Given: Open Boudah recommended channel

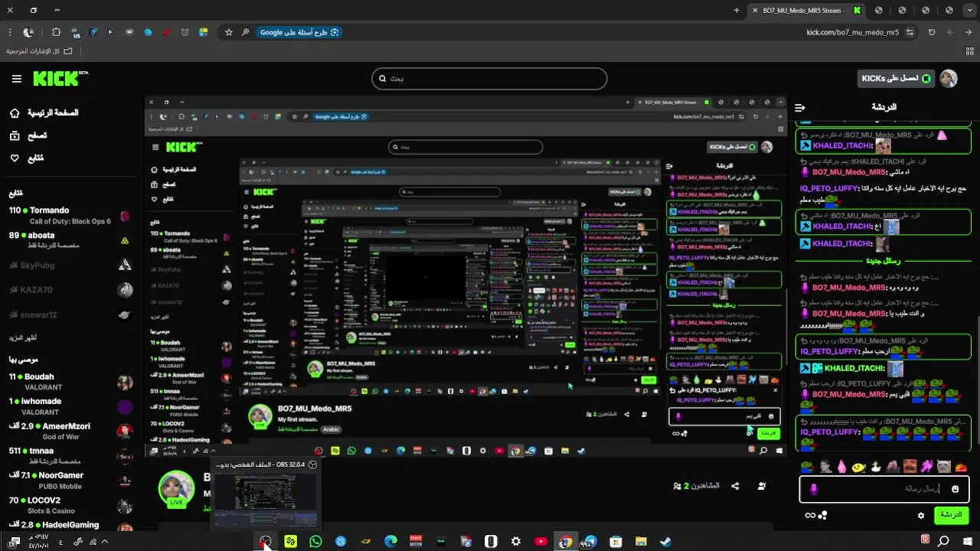Looking at the screenshot, I should click(x=69, y=381).
